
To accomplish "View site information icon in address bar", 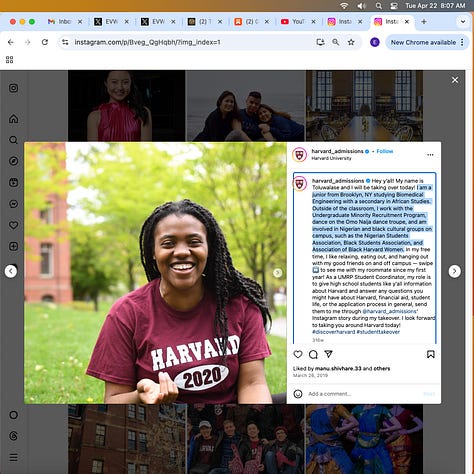I will coord(65,42).
